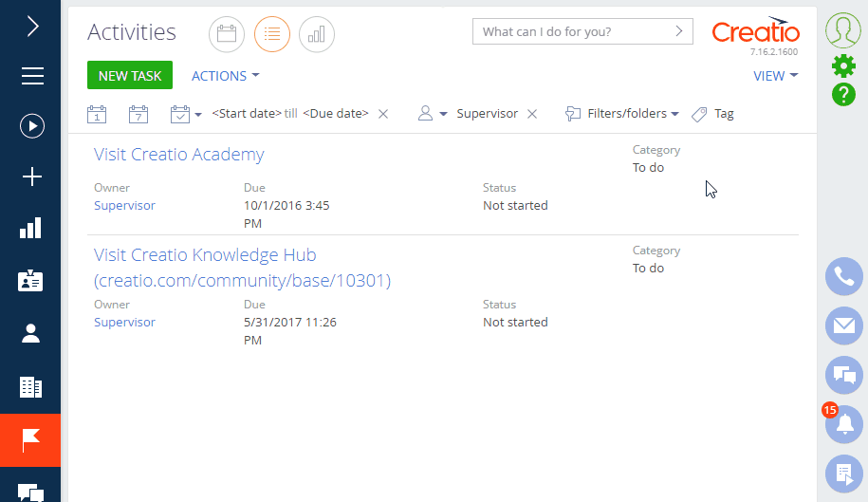868x502 pixels.
Task: Open the owner filter person dropdown
Action: coord(432,114)
